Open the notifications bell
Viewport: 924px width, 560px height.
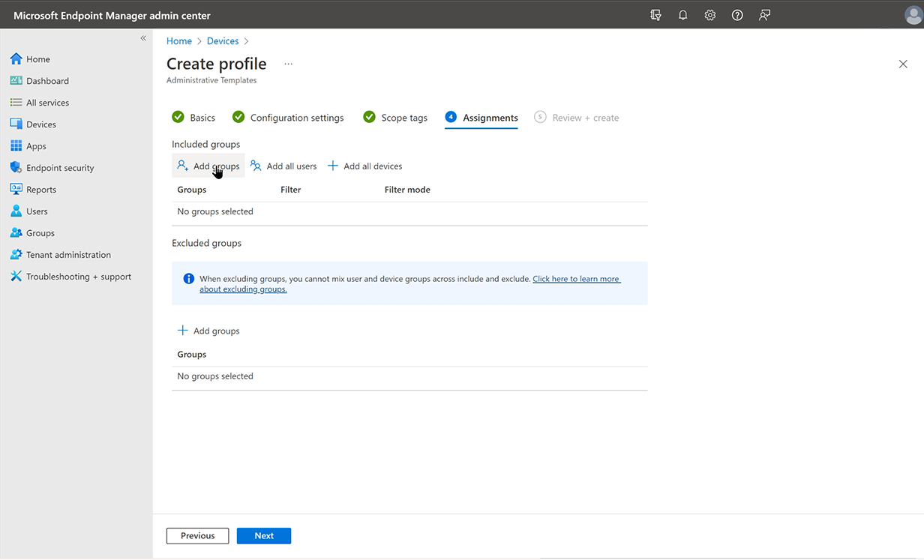(x=683, y=15)
